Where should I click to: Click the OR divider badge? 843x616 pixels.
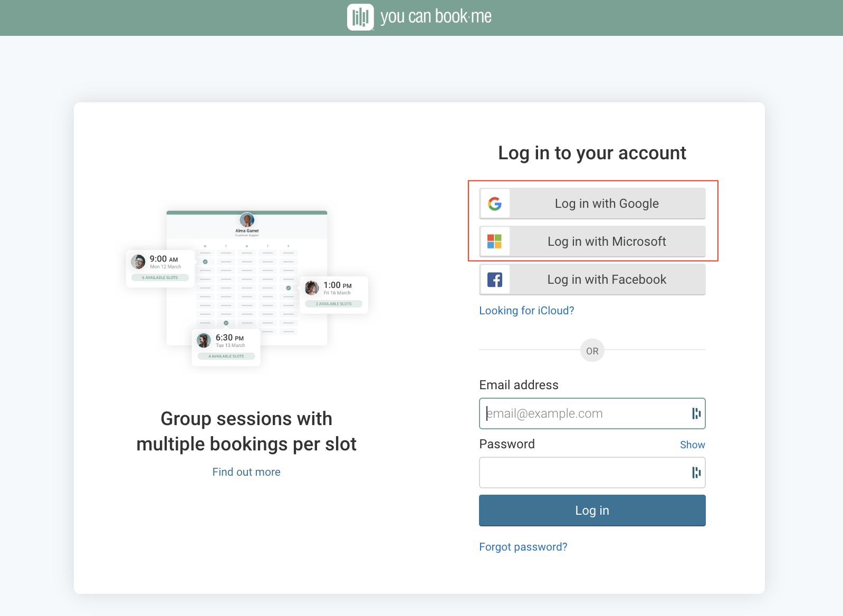click(x=592, y=351)
